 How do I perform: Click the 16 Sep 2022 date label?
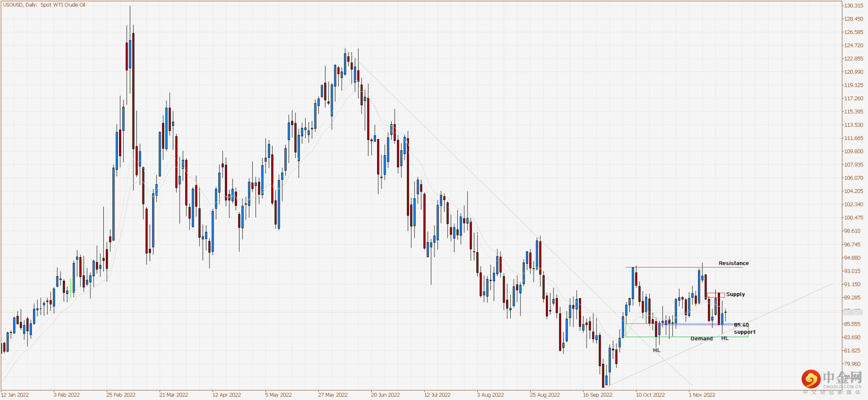(x=597, y=395)
